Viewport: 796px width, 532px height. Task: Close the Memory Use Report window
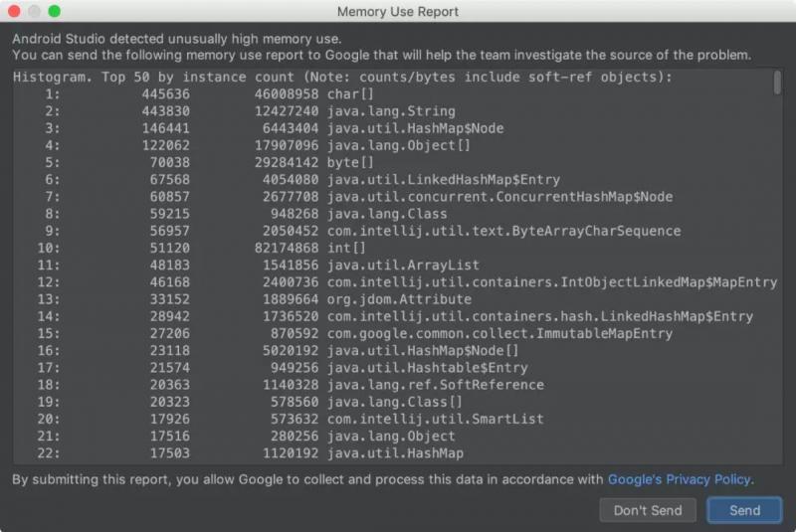click(14, 11)
